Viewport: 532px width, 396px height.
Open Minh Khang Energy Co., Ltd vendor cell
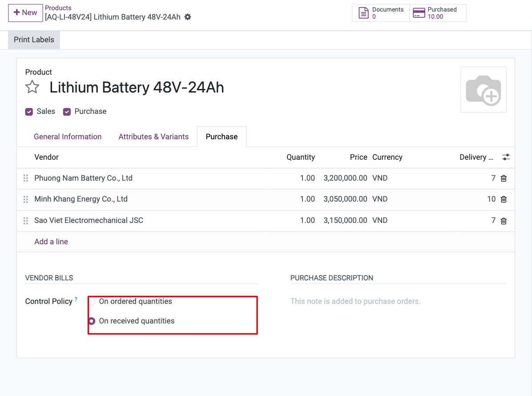click(81, 199)
